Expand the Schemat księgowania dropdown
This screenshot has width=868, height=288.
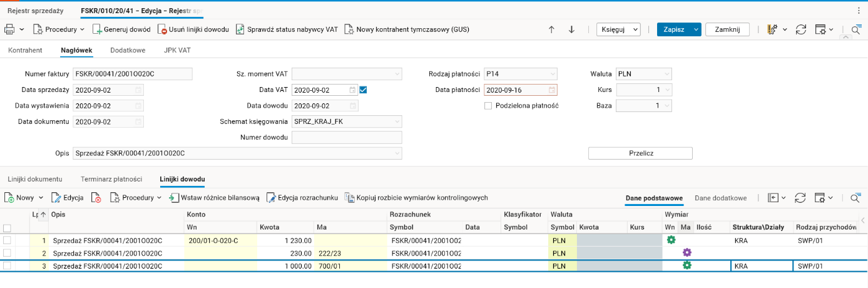click(397, 121)
